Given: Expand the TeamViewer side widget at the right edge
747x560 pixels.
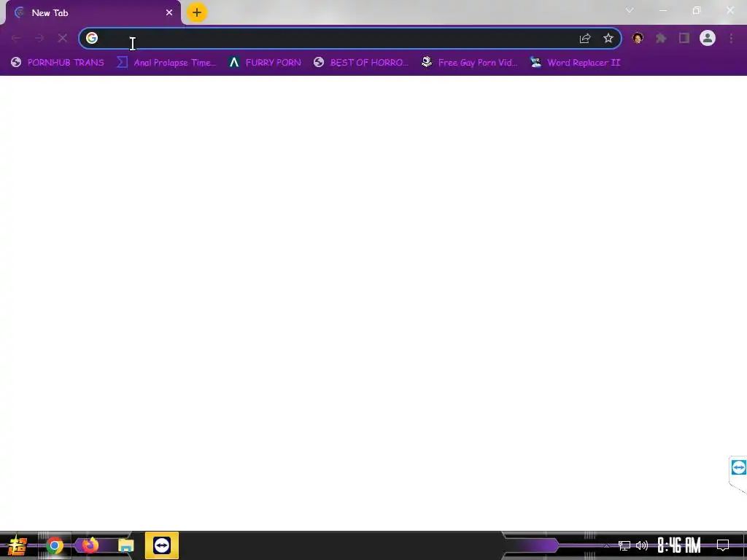Looking at the screenshot, I should click(x=738, y=467).
